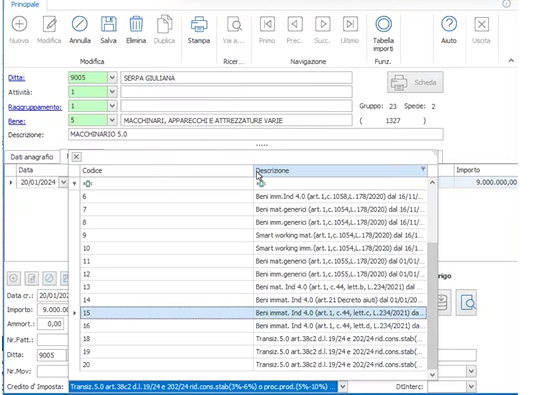Open the Bene dropdown arrow
Viewport: 551px width, 395px height.
[x=112, y=121]
